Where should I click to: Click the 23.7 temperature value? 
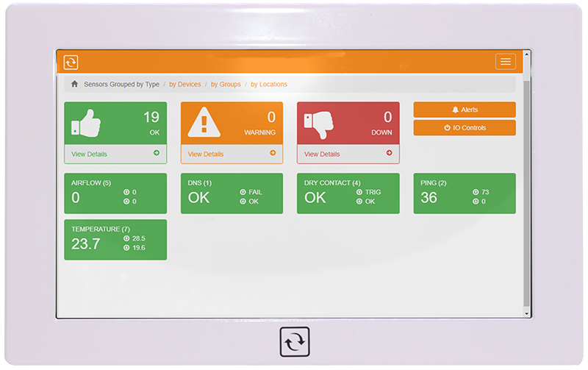click(85, 244)
